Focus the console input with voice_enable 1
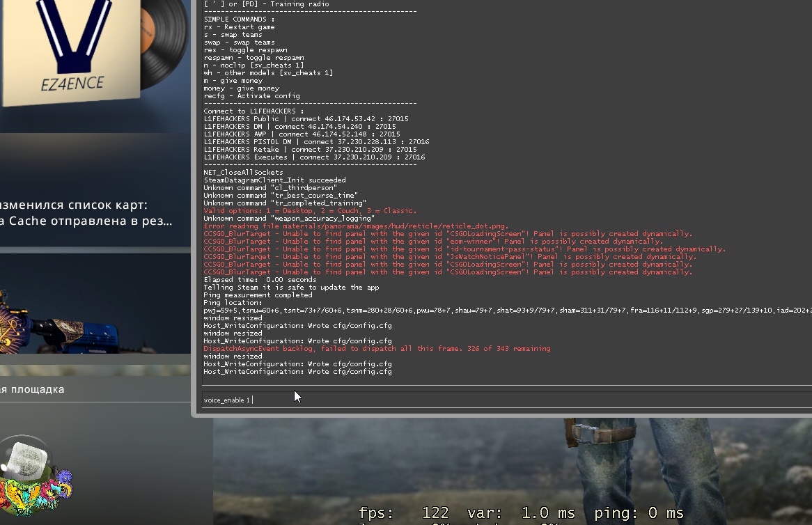This screenshot has height=525, width=812. pyautogui.click(x=418, y=400)
